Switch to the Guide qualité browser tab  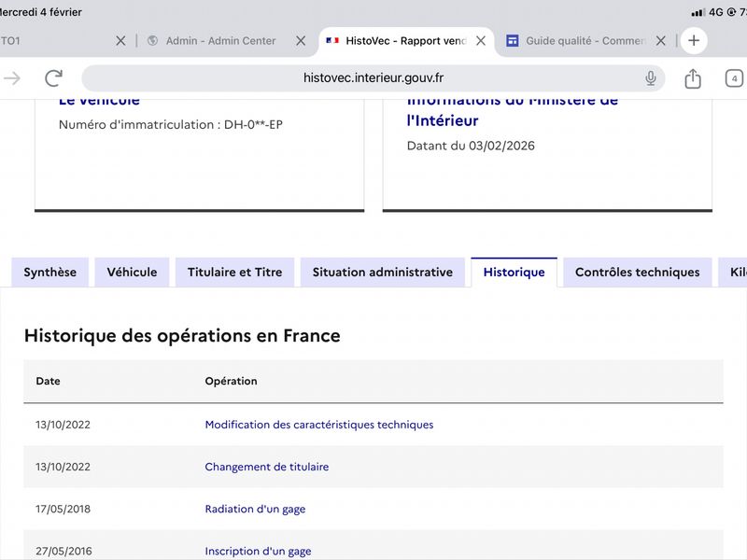585,41
